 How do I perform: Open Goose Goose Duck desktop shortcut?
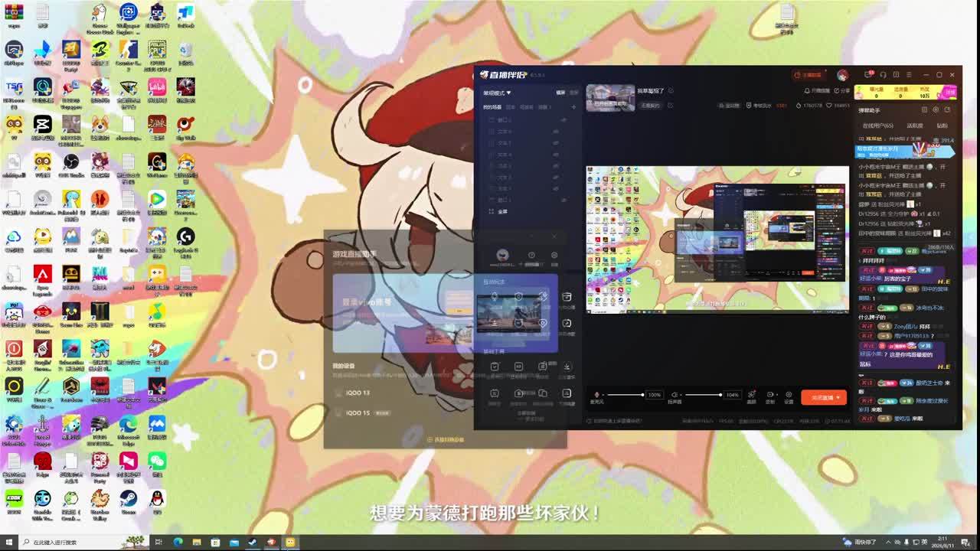[100, 18]
